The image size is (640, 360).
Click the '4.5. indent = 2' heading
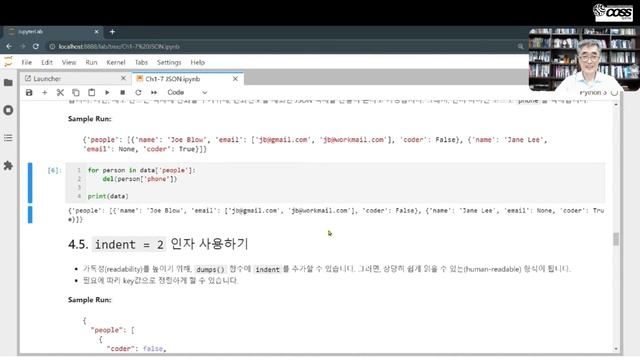158,244
